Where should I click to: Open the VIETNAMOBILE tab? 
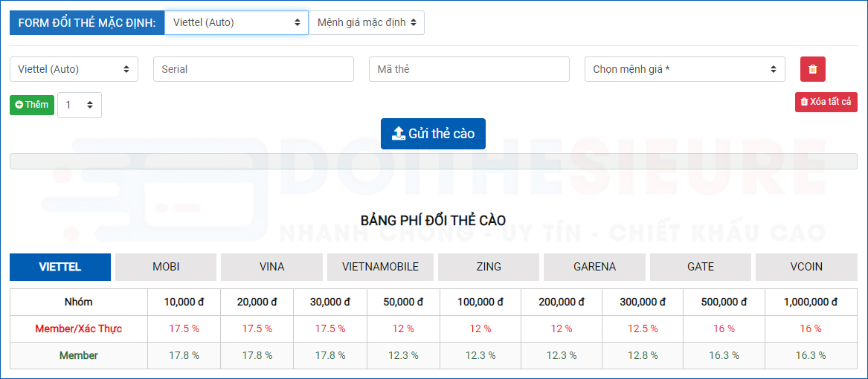380,267
